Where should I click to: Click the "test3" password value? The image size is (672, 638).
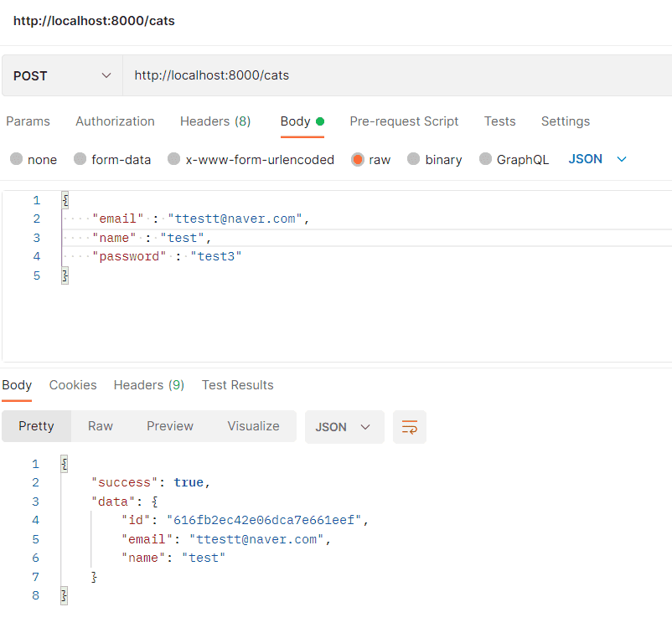tap(216, 256)
